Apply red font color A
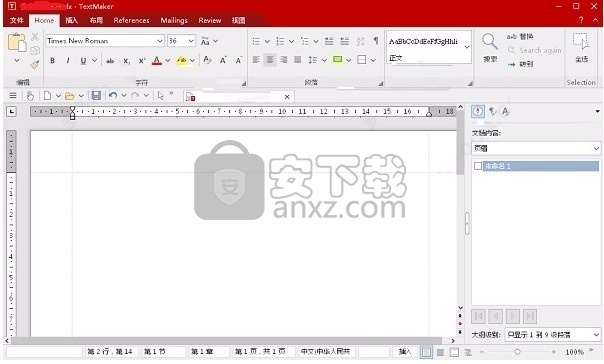The image size is (604, 364). pos(156,60)
